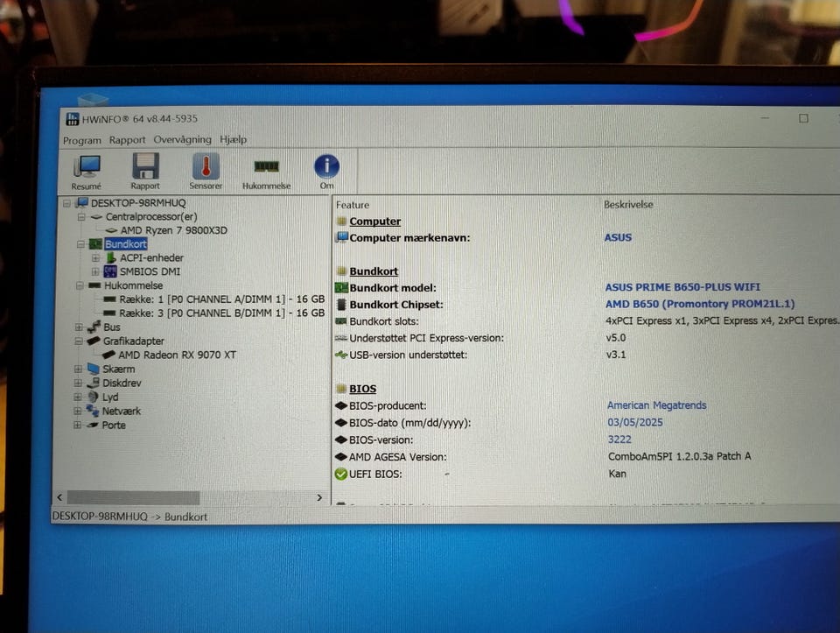
Task: Open the Hukommelse memory toolbar icon
Action: 266,166
